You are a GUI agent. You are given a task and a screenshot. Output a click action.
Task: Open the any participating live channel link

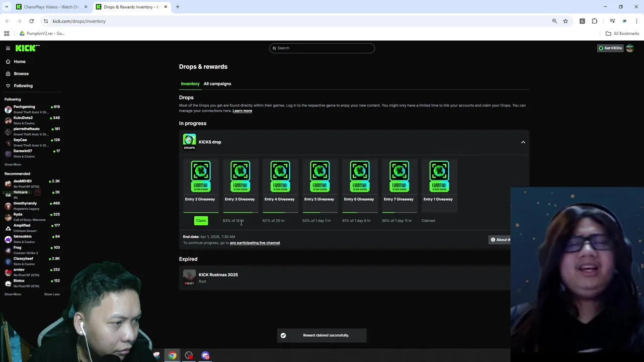click(x=255, y=243)
